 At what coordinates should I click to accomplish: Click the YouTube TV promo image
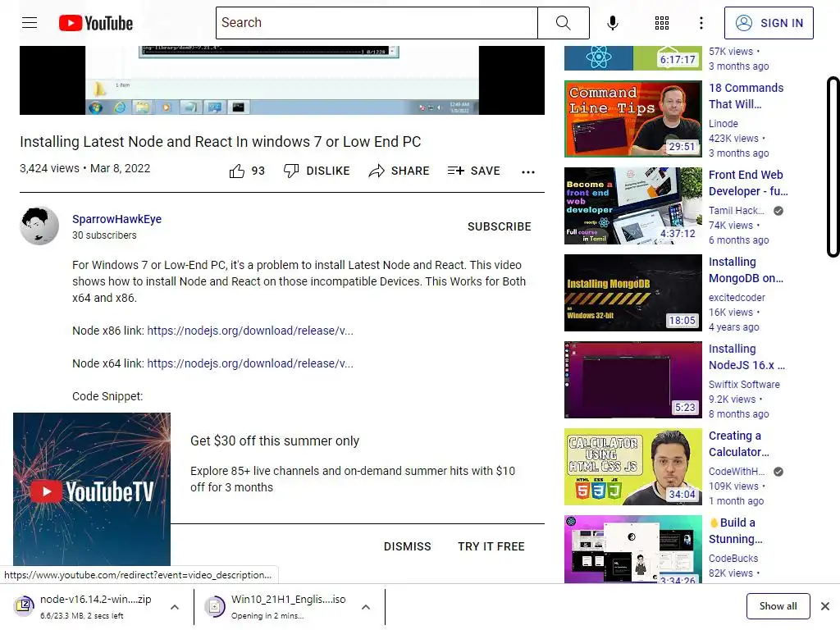point(92,489)
